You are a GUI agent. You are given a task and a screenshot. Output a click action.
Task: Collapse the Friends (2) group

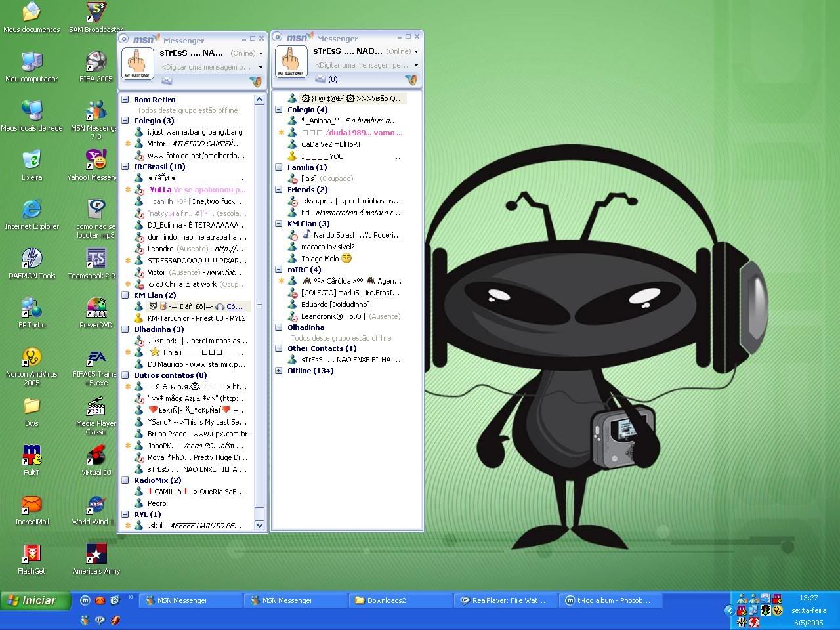tap(279, 190)
